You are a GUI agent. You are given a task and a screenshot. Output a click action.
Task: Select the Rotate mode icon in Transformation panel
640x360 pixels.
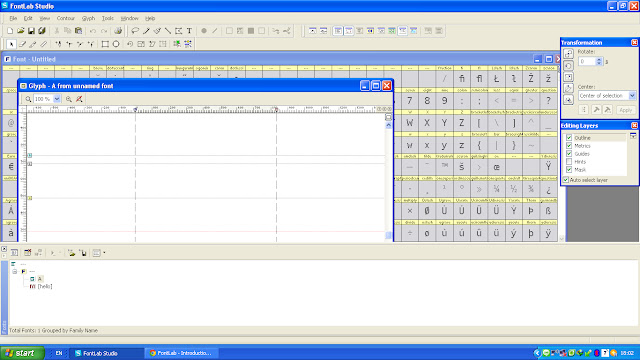pyautogui.click(x=568, y=65)
